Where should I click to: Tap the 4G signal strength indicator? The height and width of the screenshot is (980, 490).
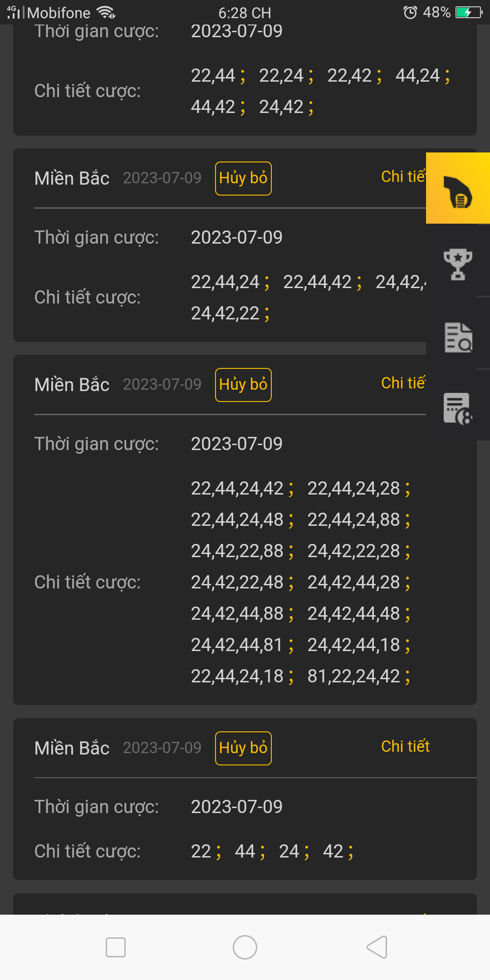coord(15,12)
